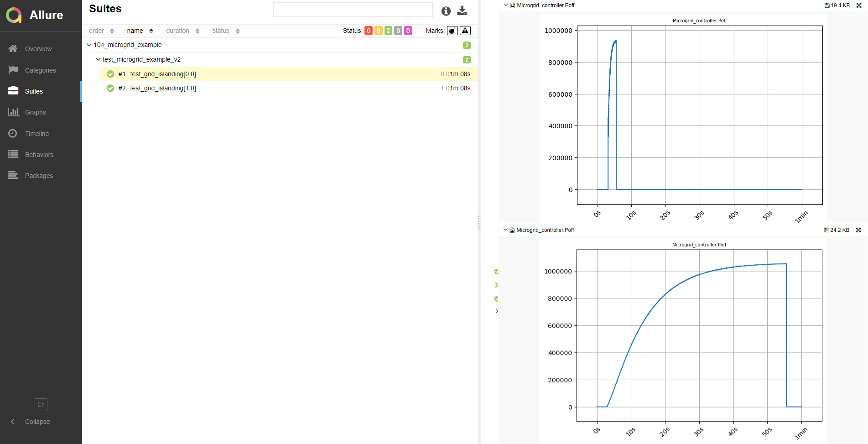
Task: Click the Allure logo icon
Action: [x=14, y=15]
